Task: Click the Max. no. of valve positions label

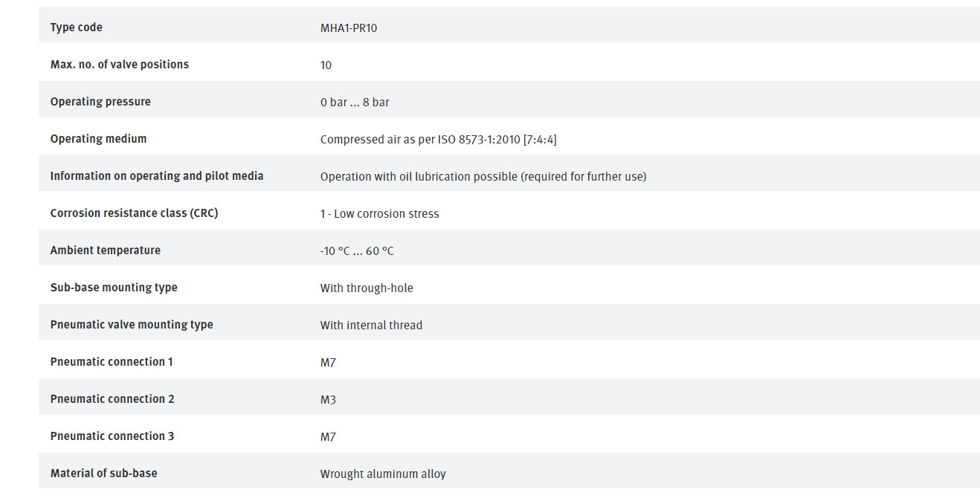Action: (x=120, y=65)
